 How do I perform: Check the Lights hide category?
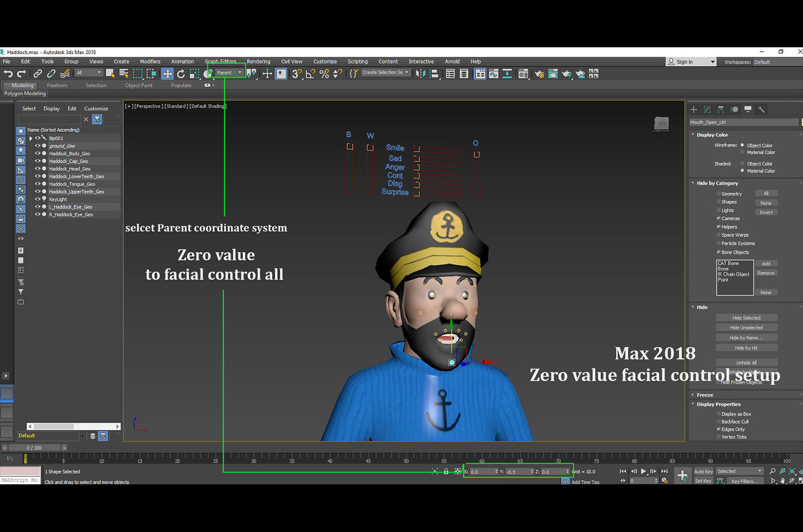(x=719, y=210)
